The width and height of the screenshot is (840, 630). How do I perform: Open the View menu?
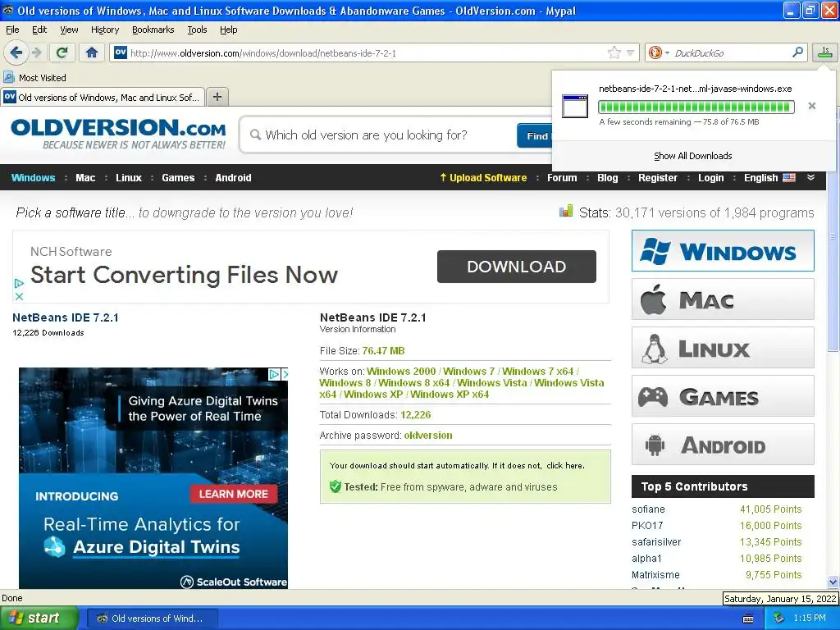tap(69, 30)
